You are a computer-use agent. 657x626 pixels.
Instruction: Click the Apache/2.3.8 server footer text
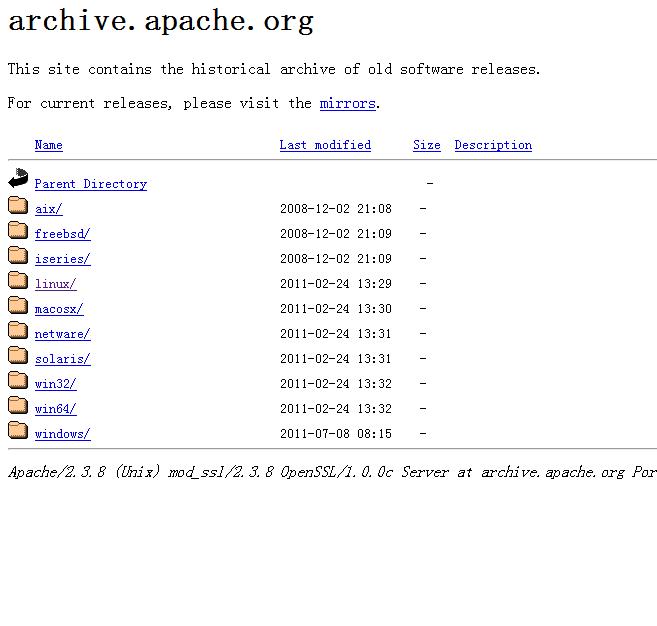[332, 472]
